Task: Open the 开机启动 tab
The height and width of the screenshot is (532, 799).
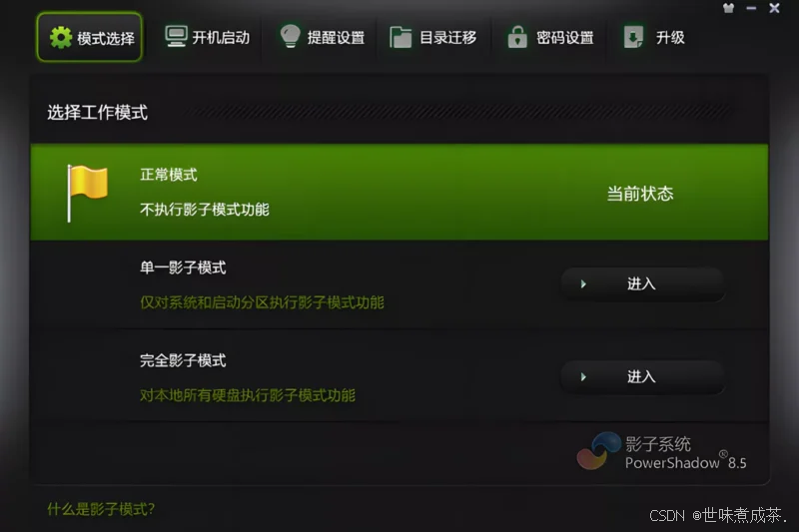Action: 208,37
